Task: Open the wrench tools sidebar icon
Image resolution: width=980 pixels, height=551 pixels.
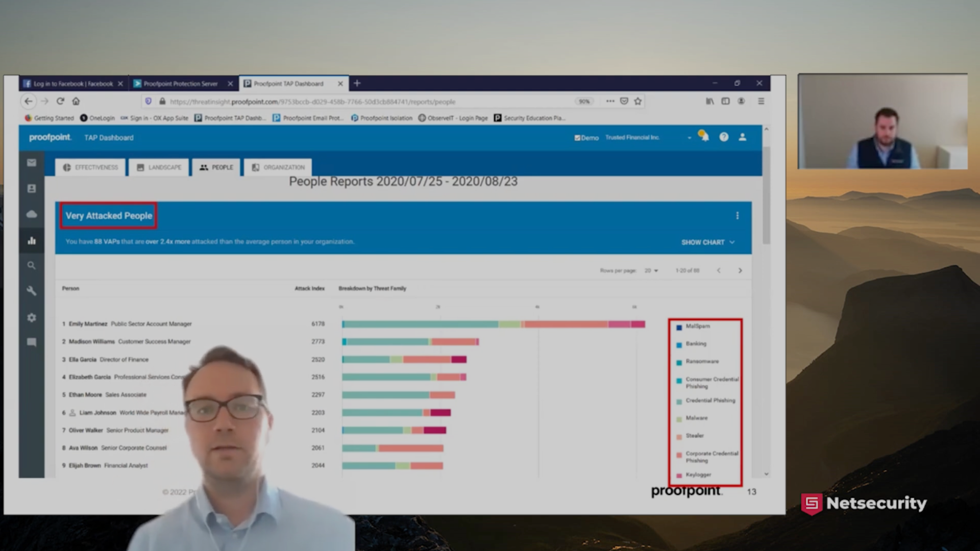Action: 32,291
